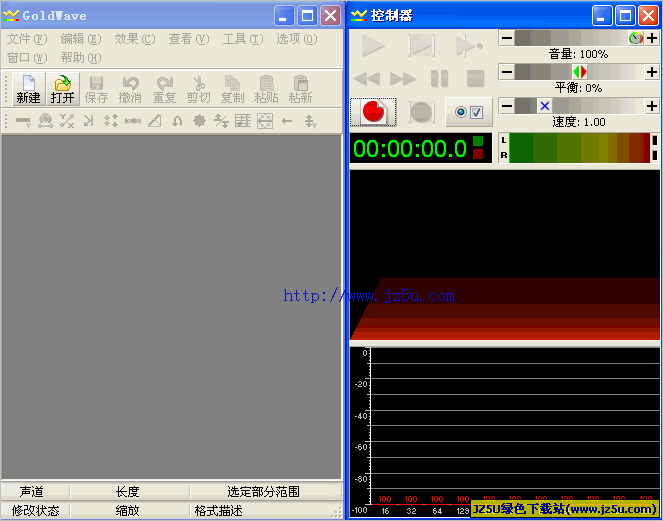
Task: Click the red spectrogram visual panel
Action: click(505, 255)
